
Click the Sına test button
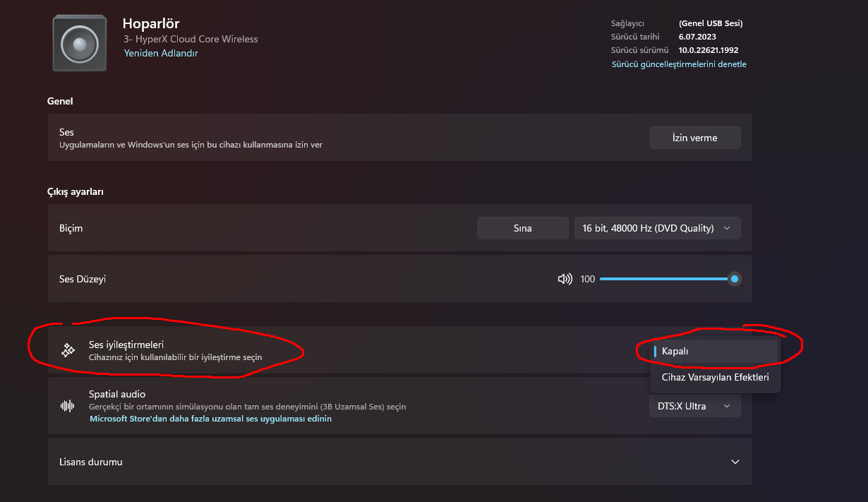pos(522,228)
